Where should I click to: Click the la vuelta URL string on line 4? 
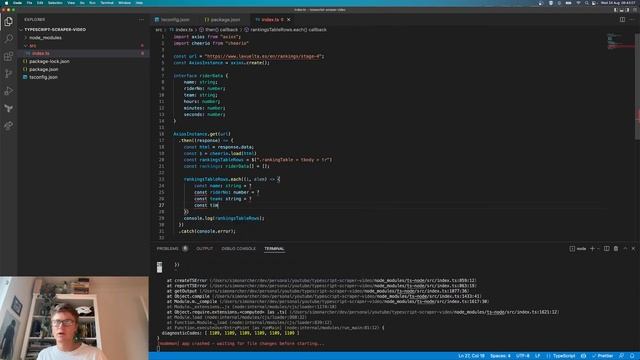(264, 56)
